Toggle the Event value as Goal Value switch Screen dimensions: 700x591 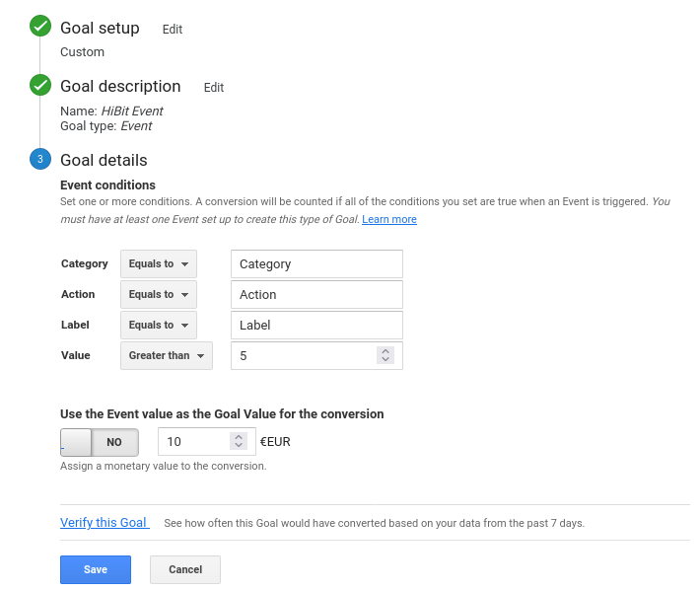[x=100, y=442]
